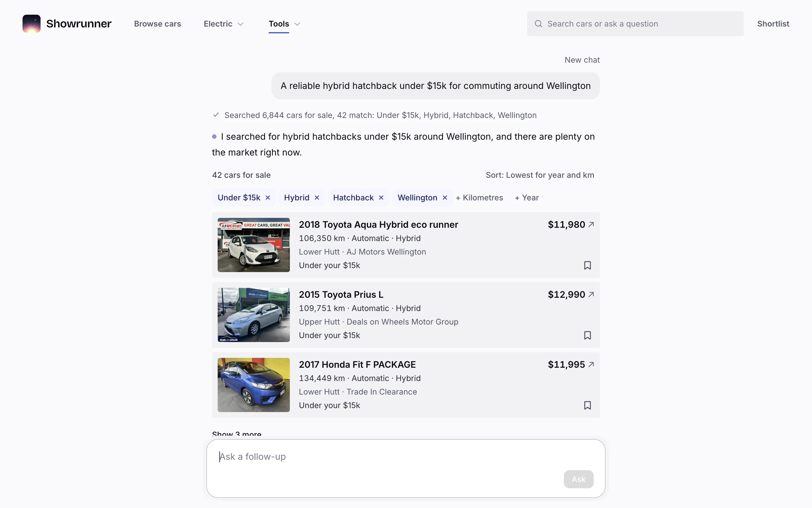Click the Ask submit button
812x508 pixels.
(x=579, y=479)
